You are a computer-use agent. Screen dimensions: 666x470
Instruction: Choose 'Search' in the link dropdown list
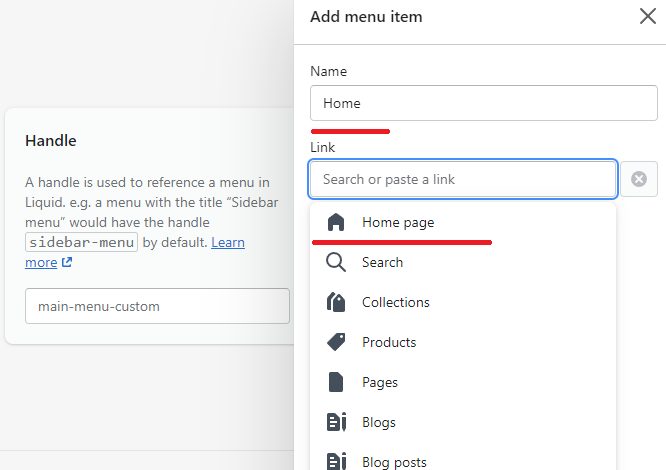463,262
